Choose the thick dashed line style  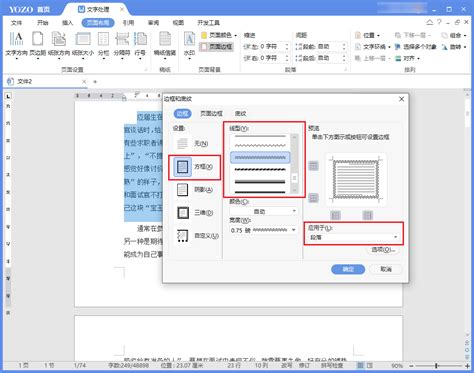pyautogui.click(x=260, y=170)
